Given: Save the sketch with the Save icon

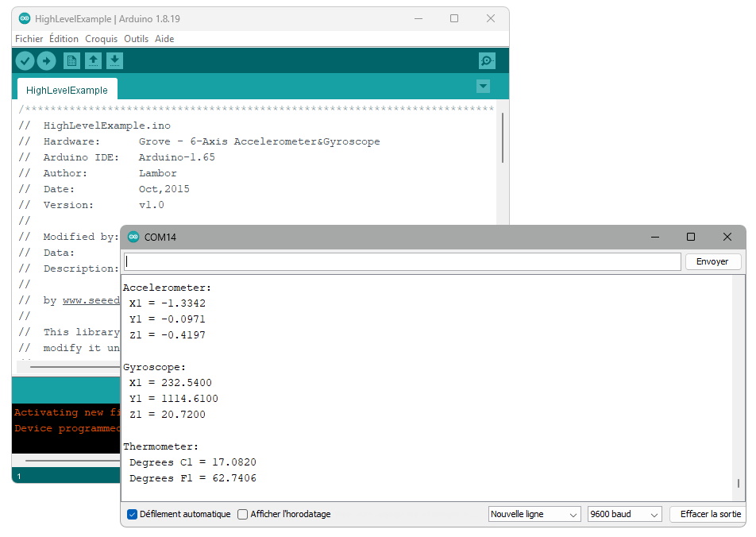Looking at the screenshot, I should pyautogui.click(x=114, y=60).
